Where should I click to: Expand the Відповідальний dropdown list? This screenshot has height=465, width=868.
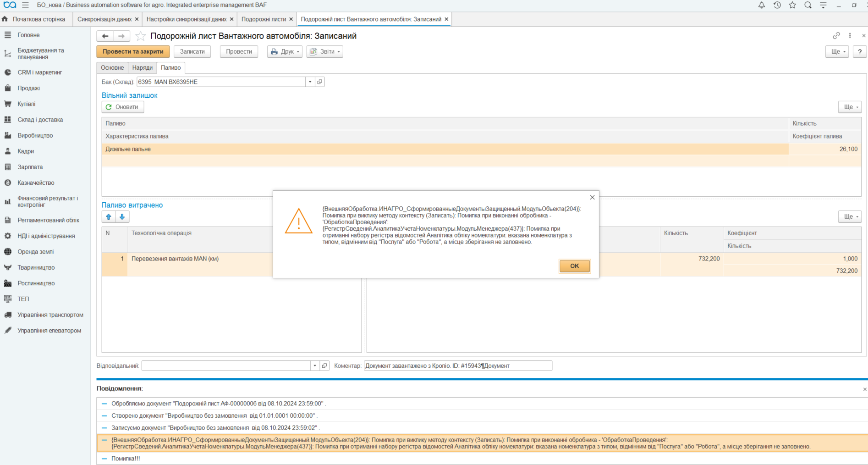point(315,365)
